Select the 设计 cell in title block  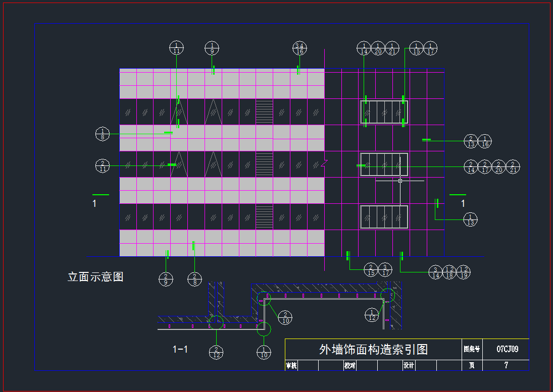pyautogui.click(x=409, y=366)
